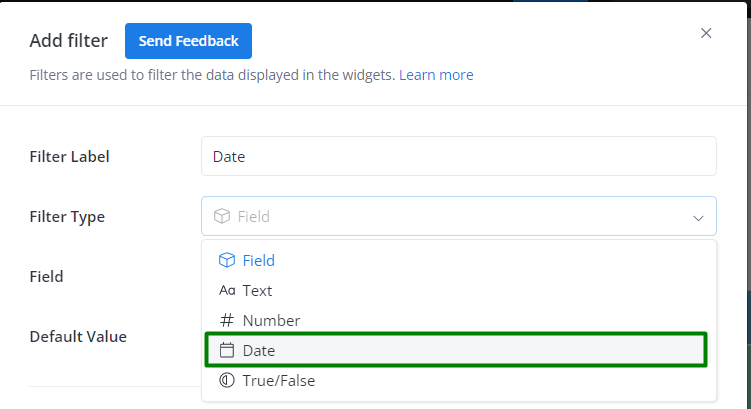This screenshot has width=751, height=409.
Task: Open the Filter Type combo box
Action: [x=459, y=216]
